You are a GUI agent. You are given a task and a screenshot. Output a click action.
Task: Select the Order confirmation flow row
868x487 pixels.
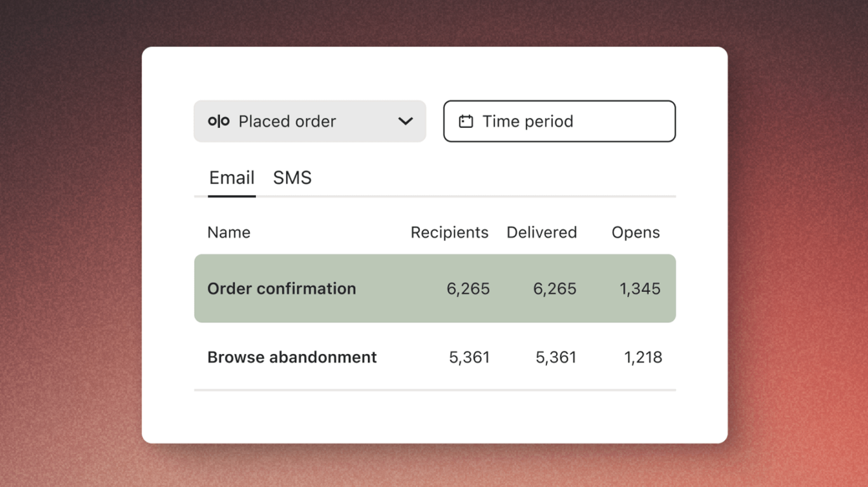click(x=281, y=288)
